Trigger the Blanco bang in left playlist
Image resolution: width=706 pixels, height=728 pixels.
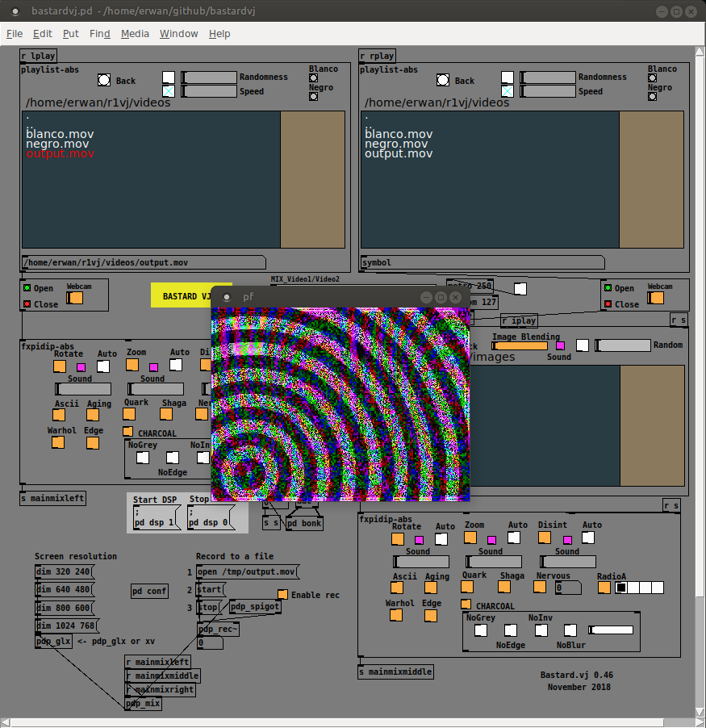(x=314, y=78)
